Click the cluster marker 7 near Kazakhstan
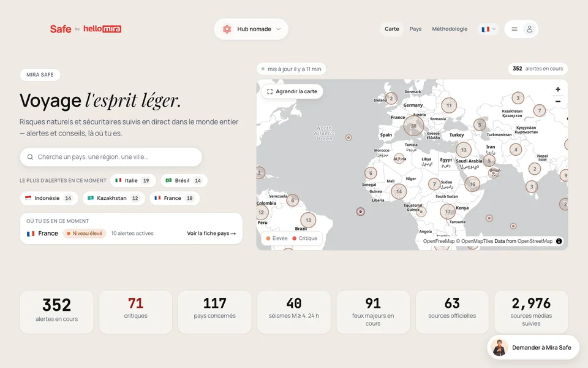 [x=540, y=110]
